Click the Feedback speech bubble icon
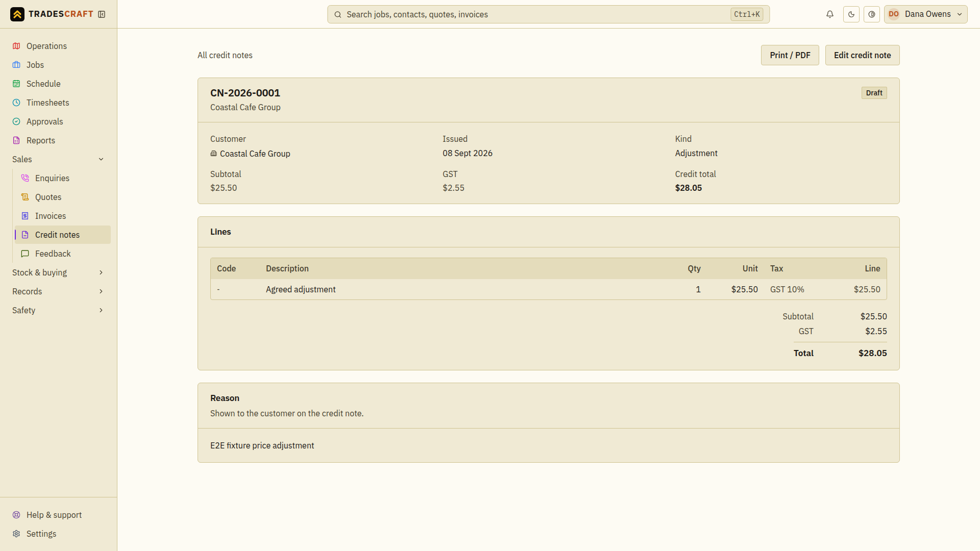This screenshot has height=551, width=980. pos(25,254)
